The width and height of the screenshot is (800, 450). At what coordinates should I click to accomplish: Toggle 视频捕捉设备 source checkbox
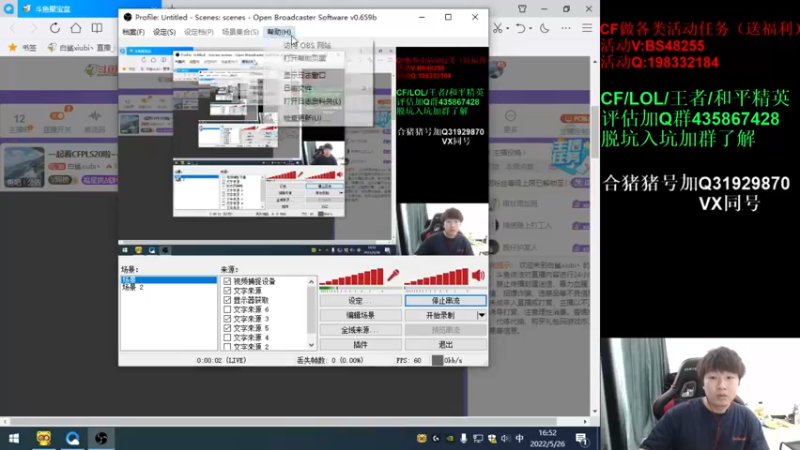227,281
